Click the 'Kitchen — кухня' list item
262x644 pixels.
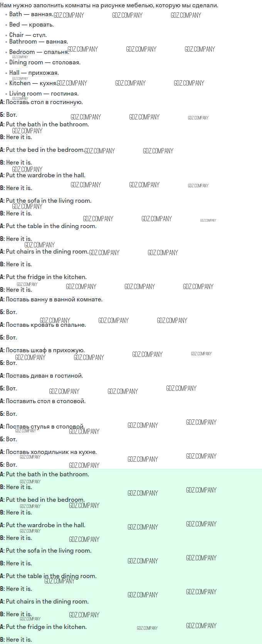coord(33,83)
